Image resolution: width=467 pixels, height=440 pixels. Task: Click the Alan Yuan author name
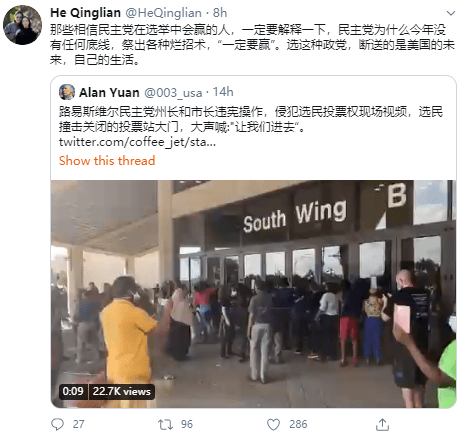(109, 92)
